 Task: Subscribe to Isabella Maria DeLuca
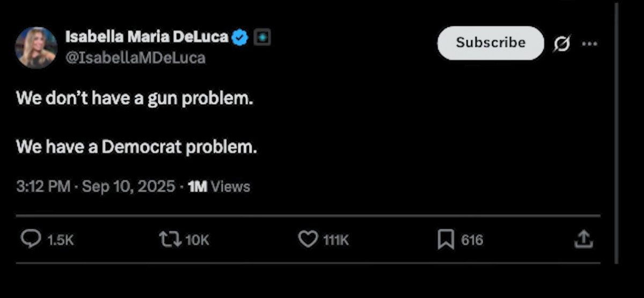pyautogui.click(x=491, y=42)
